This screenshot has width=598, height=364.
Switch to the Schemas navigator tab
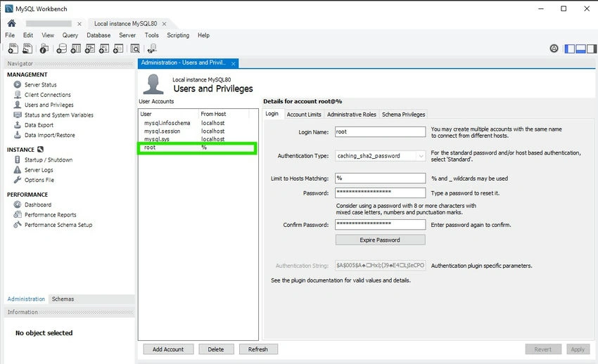[63, 299]
